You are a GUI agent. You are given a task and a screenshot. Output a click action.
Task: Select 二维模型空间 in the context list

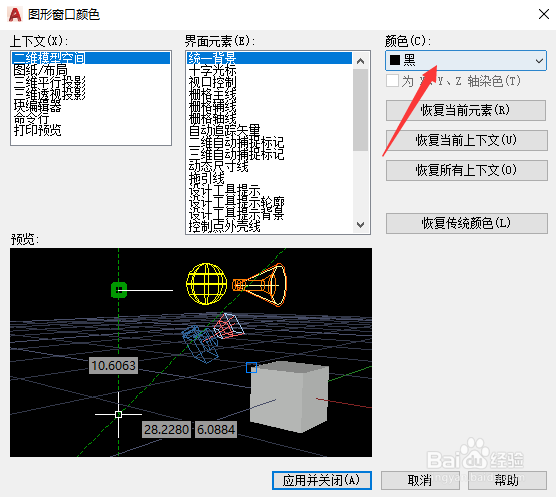click(x=91, y=58)
